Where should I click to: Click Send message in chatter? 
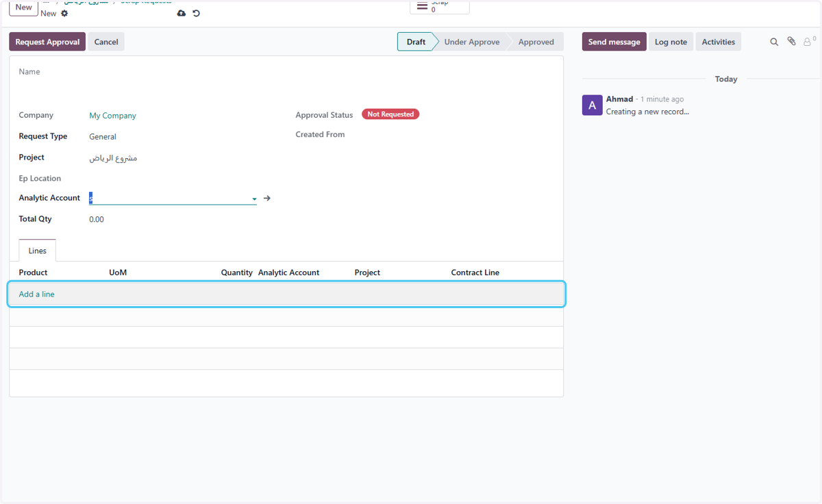(x=614, y=42)
